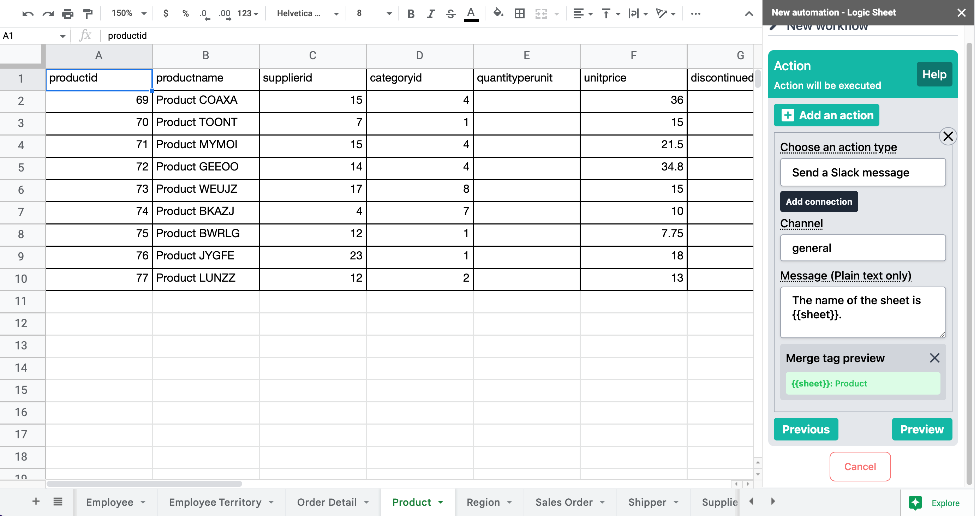Click the green Preview button
This screenshot has width=980, height=516.
[x=921, y=429]
